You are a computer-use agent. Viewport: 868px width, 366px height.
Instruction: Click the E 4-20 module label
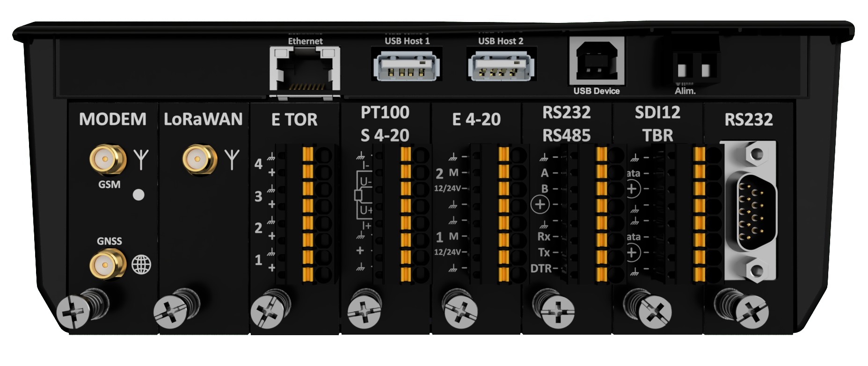476,120
